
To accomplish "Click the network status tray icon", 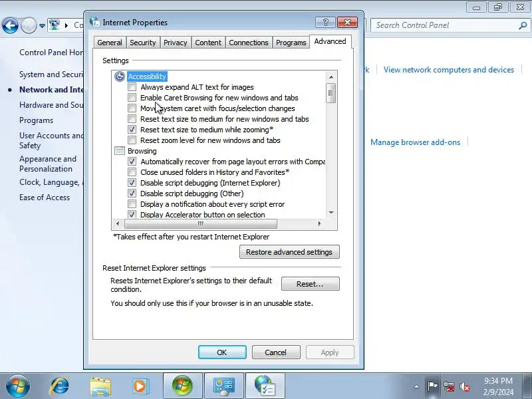I will tap(449, 386).
